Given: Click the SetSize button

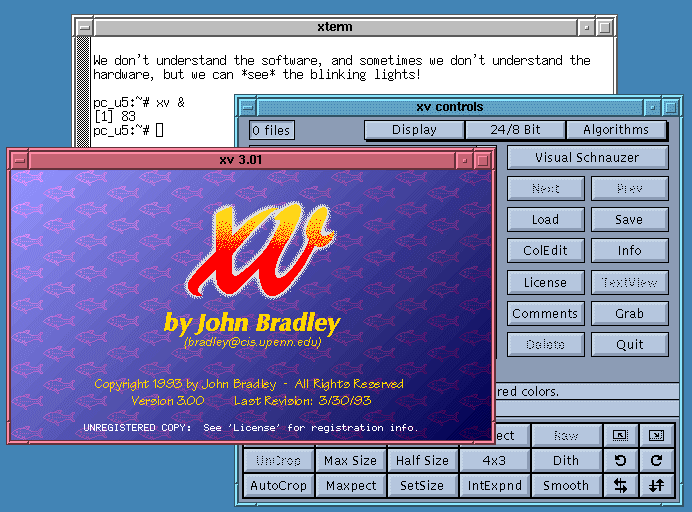Looking at the screenshot, I should coord(422,486).
